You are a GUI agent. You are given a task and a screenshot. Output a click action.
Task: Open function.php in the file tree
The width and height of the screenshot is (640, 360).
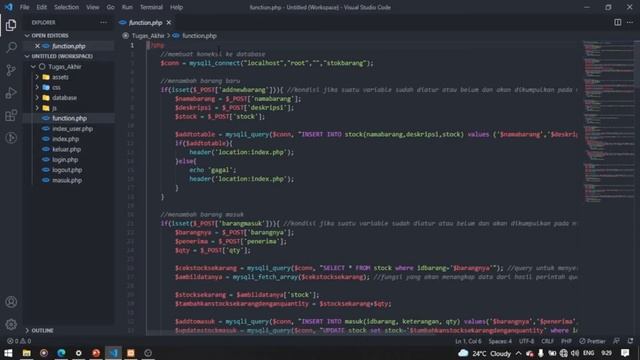[x=69, y=118]
